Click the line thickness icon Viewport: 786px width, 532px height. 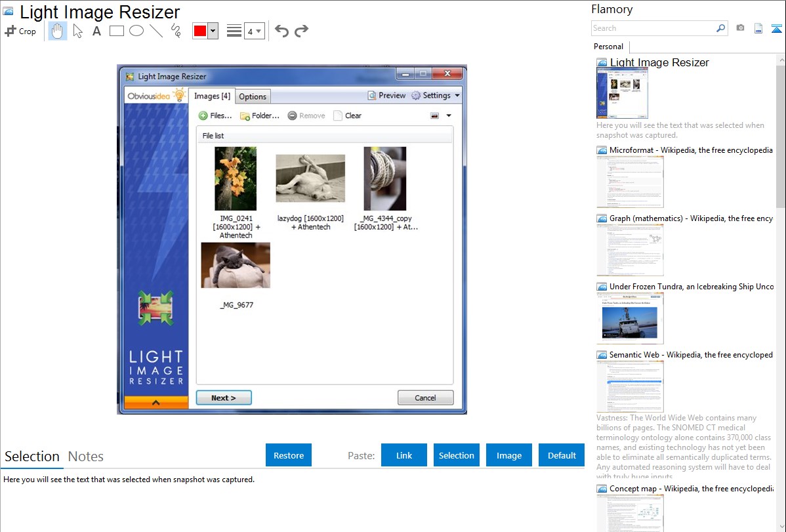234,31
